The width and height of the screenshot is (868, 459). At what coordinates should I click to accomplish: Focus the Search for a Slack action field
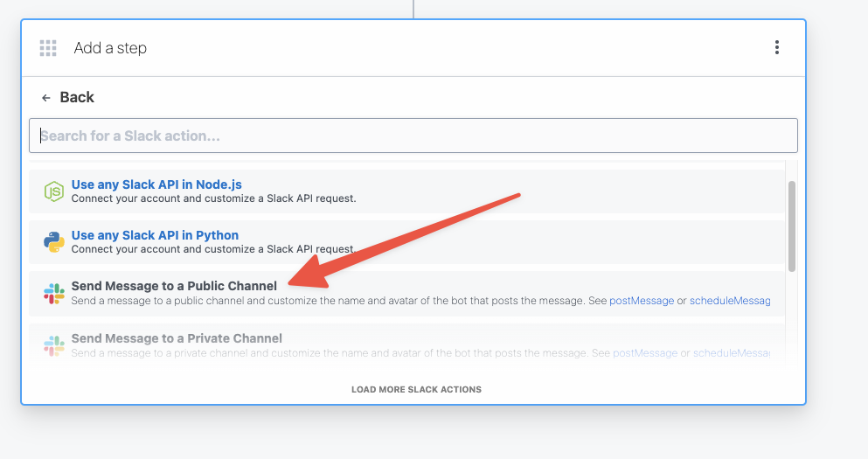413,136
